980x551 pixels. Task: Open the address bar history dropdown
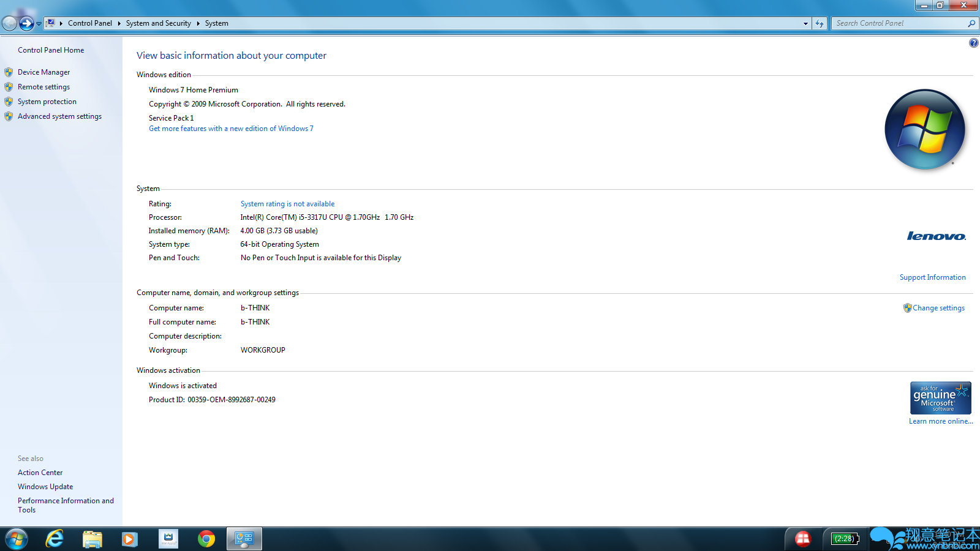[x=805, y=23]
